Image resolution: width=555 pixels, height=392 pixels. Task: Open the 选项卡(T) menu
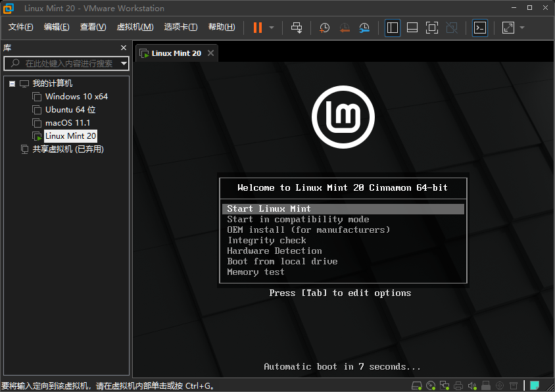tap(181, 27)
